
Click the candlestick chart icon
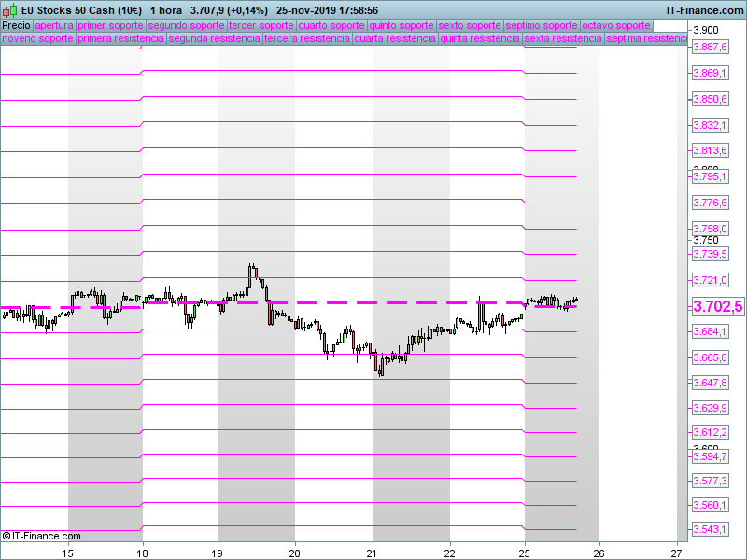[9, 10]
